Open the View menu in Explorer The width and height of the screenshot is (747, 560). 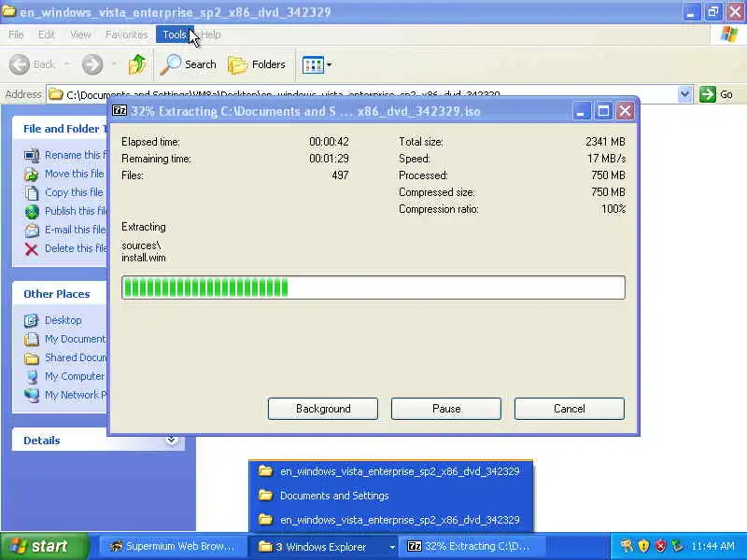pyautogui.click(x=80, y=35)
